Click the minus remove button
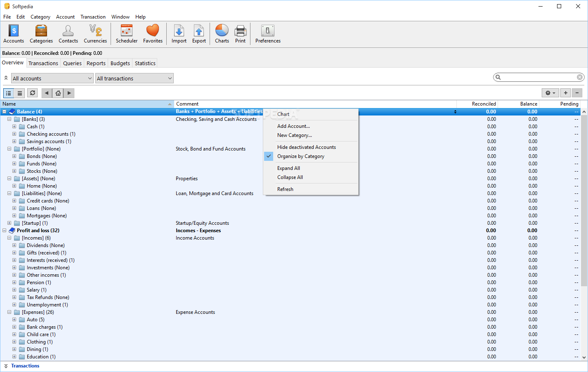The width and height of the screenshot is (588, 372). pyautogui.click(x=577, y=93)
